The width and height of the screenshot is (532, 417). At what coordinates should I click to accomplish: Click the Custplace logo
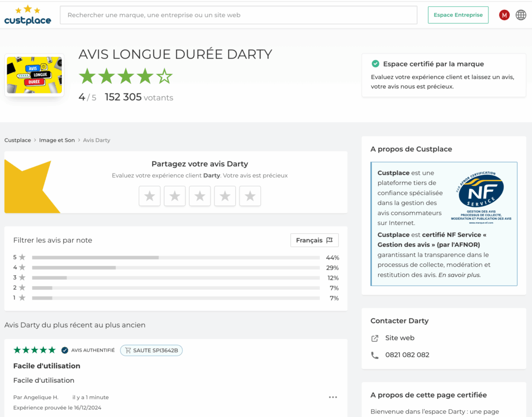coord(28,16)
